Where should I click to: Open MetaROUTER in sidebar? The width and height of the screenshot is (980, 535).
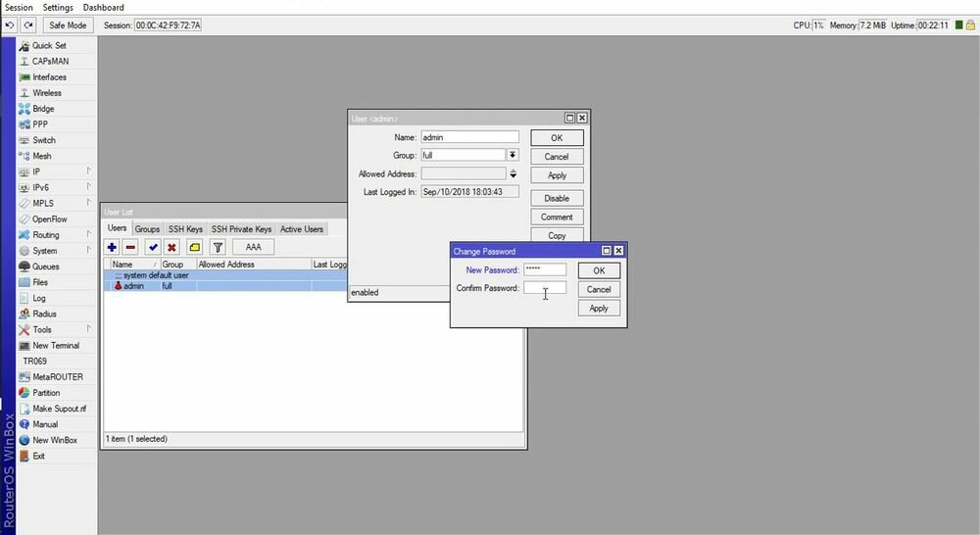56,377
